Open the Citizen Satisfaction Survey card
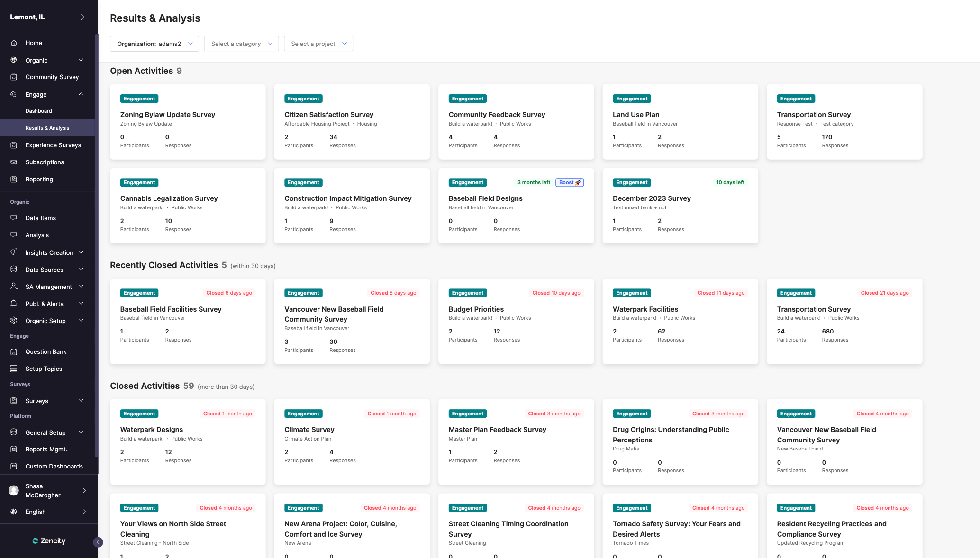The height and width of the screenshot is (558, 980). (329, 115)
